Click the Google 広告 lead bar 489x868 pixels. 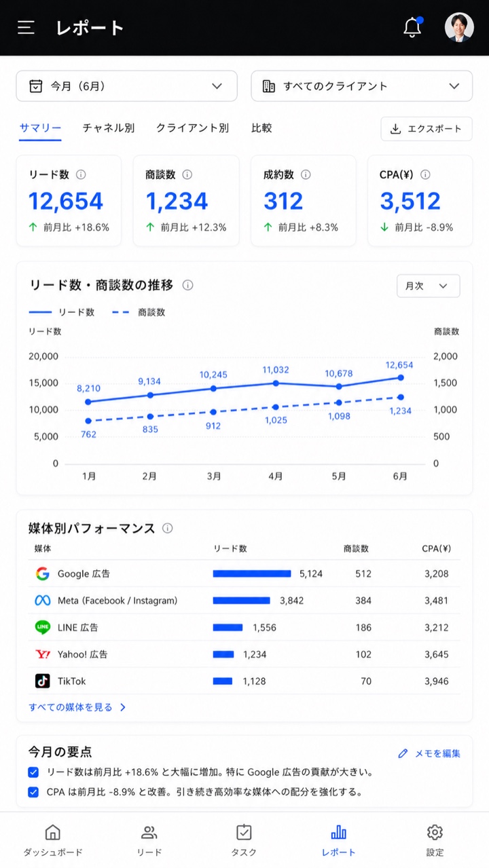[x=252, y=573]
